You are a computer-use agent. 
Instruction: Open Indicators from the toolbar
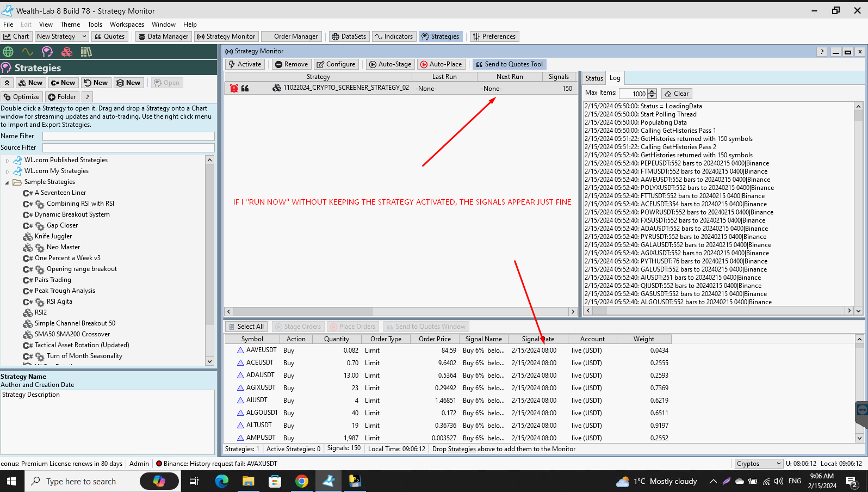click(x=394, y=36)
